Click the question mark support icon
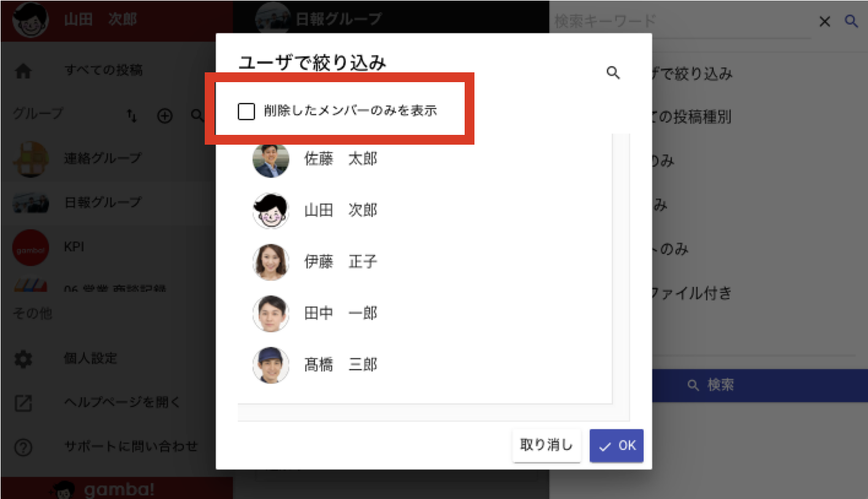This screenshot has height=499, width=868. pos(23,448)
